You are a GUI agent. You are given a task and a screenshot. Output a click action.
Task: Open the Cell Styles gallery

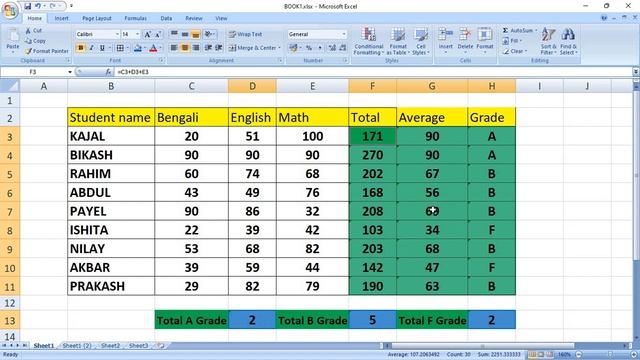(420, 41)
